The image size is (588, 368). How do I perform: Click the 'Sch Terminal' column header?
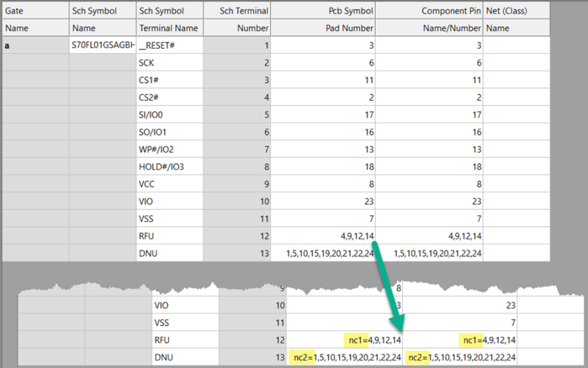point(237,11)
